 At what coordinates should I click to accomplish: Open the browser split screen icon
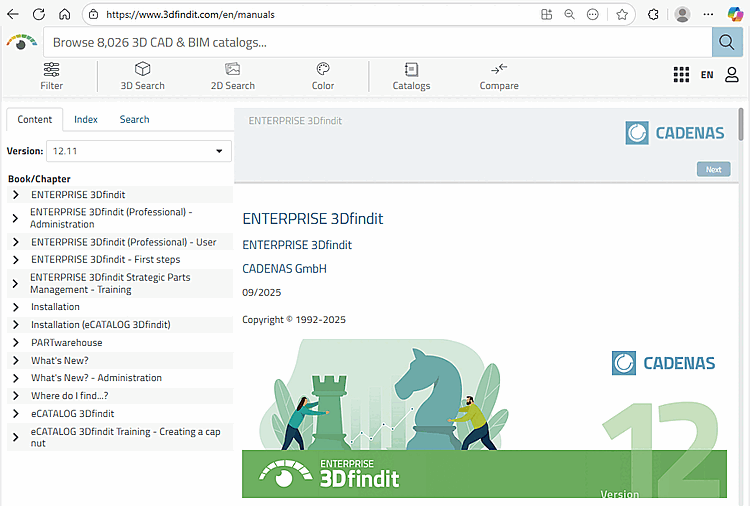[546, 14]
